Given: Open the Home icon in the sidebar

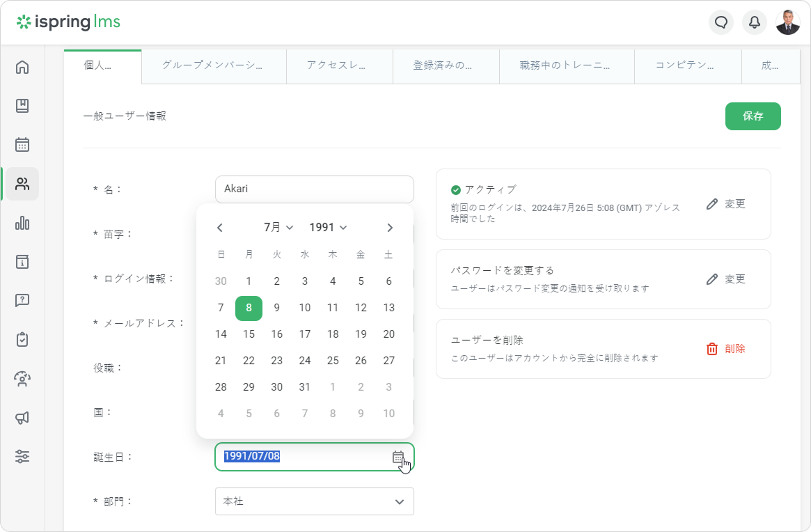Looking at the screenshot, I should pos(22,68).
